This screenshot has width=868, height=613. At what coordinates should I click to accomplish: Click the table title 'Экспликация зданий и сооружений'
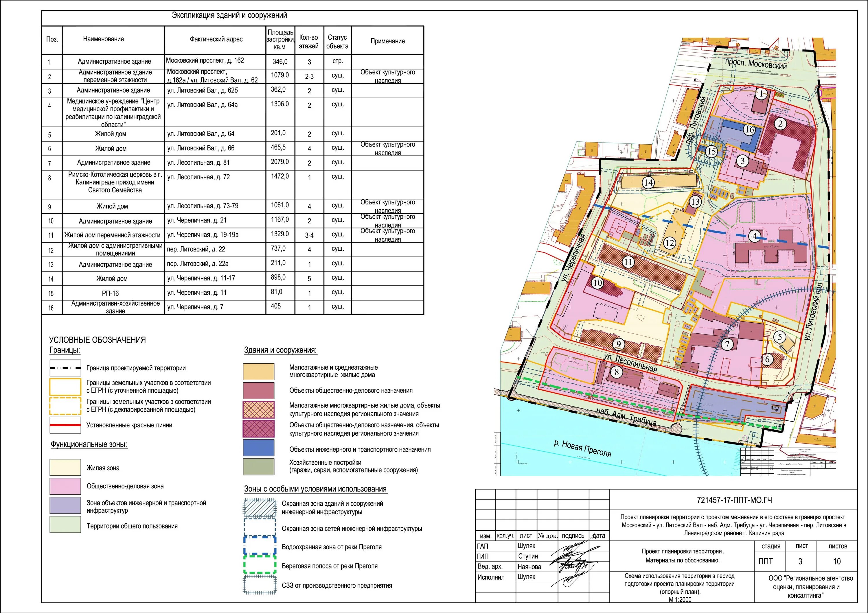(x=229, y=16)
